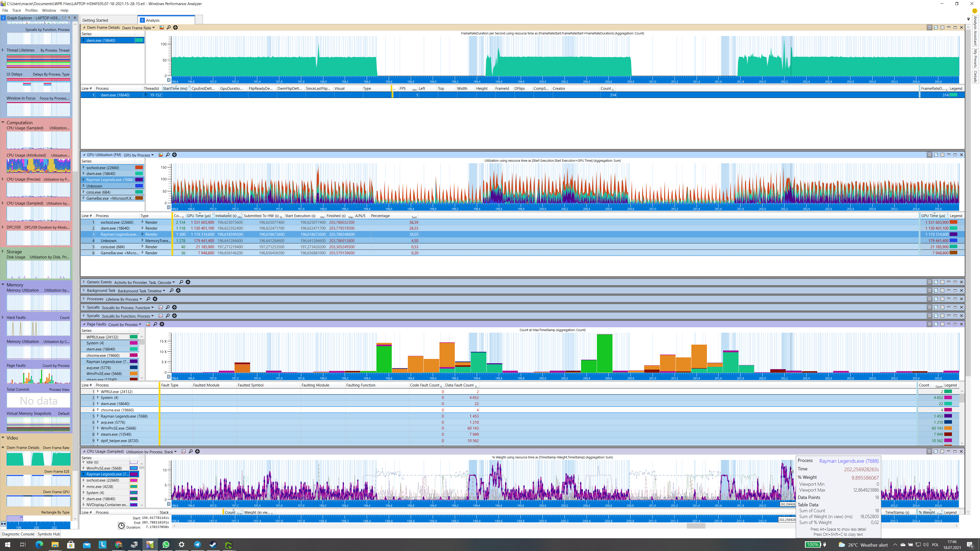The width and height of the screenshot is (980, 551).
Task: Toggle graph and table view in CPU Usage
Action: coord(929,452)
